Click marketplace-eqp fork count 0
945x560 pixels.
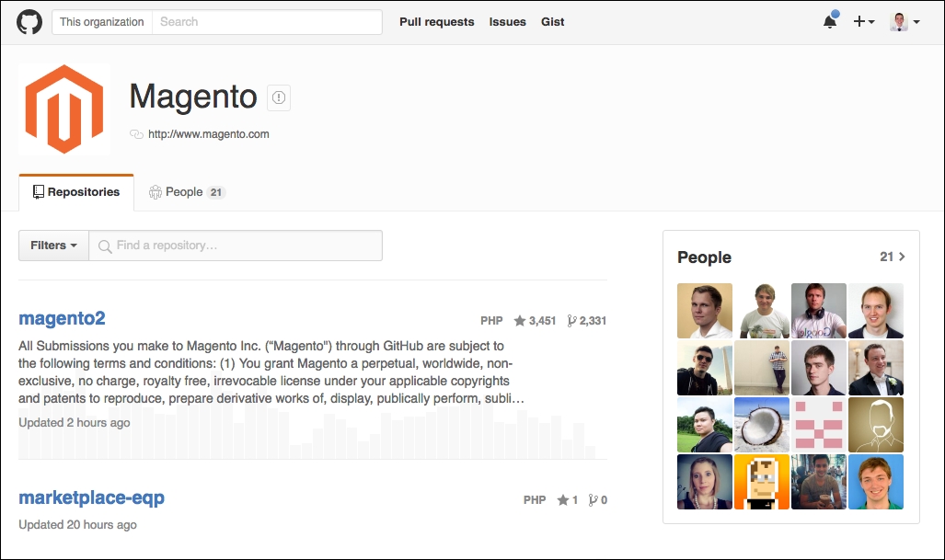(x=598, y=500)
